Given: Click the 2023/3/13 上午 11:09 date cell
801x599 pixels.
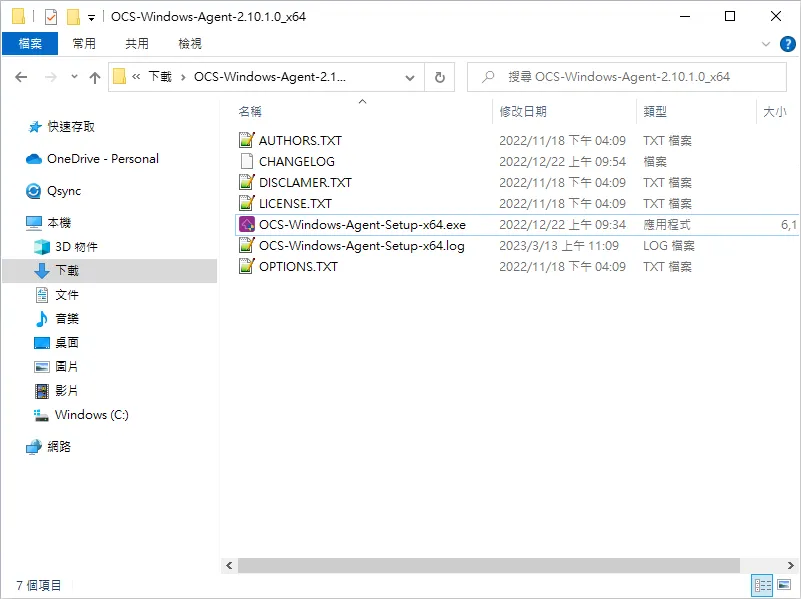Looking at the screenshot, I should (x=559, y=246).
